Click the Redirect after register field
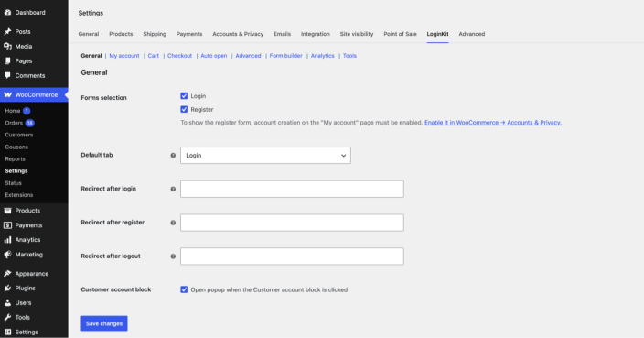This screenshot has height=338, width=644. click(x=292, y=223)
